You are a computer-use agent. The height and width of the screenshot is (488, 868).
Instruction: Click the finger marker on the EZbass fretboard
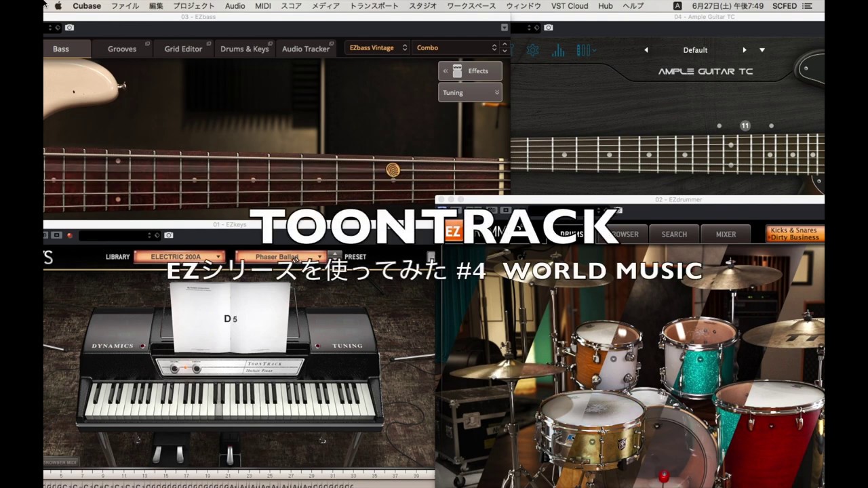393,170
